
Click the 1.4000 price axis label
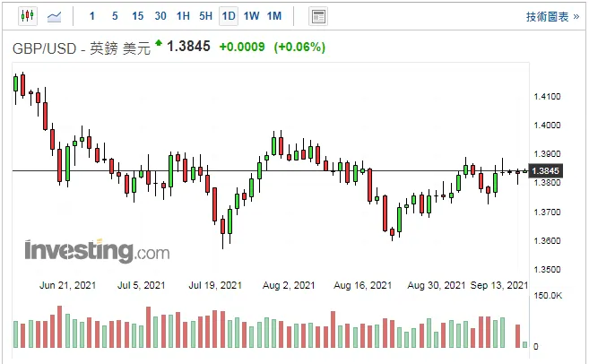click(547, 126)
